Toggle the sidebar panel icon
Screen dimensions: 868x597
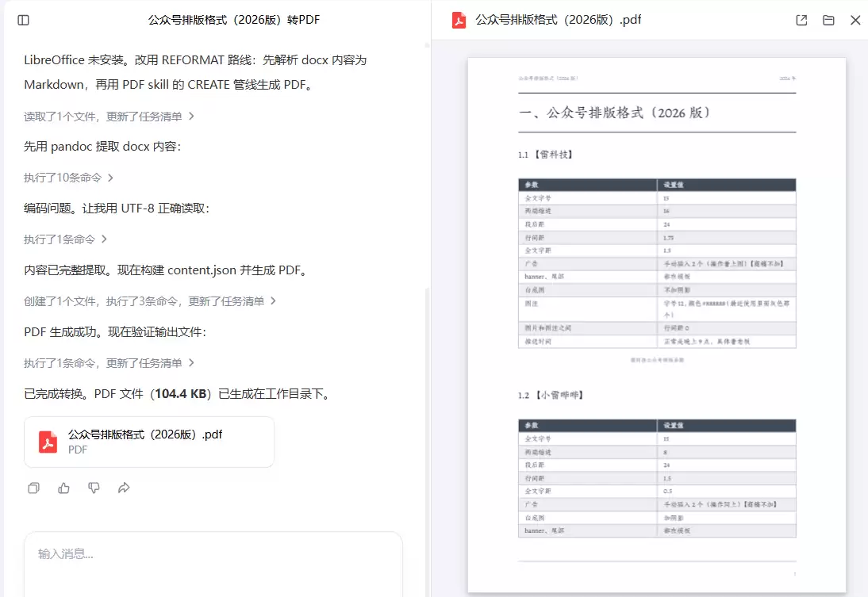(x=23, y=20)
